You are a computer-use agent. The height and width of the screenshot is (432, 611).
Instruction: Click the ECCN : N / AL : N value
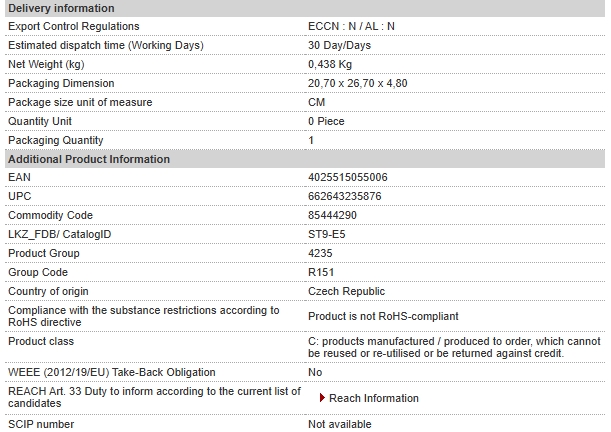[x=351, y=26]
